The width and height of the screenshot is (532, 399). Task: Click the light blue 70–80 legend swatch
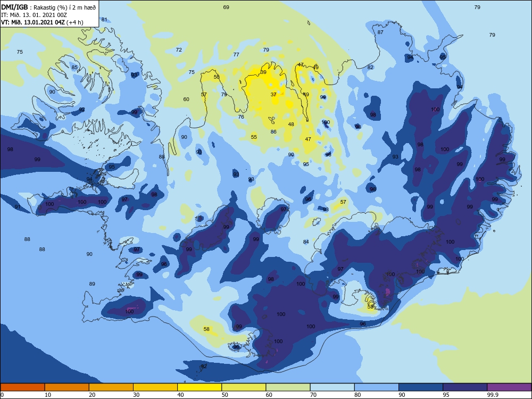[x=332, y=387]
